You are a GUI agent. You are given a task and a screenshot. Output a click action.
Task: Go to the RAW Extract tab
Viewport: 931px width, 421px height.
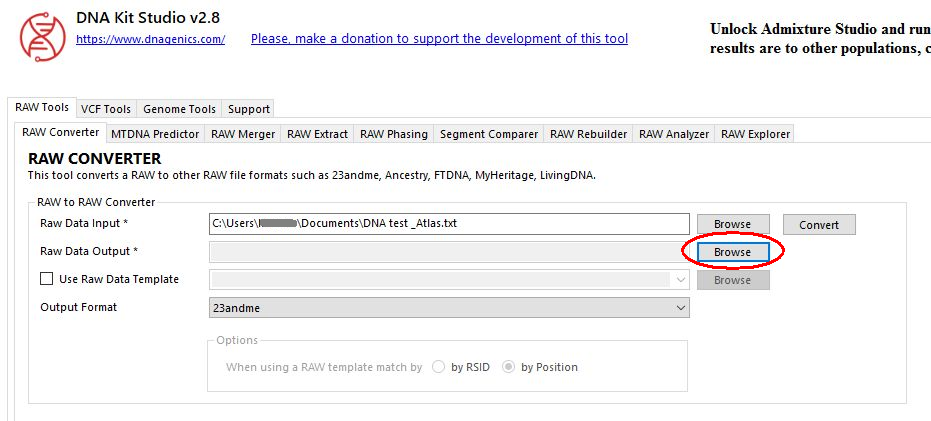point(317,134)
